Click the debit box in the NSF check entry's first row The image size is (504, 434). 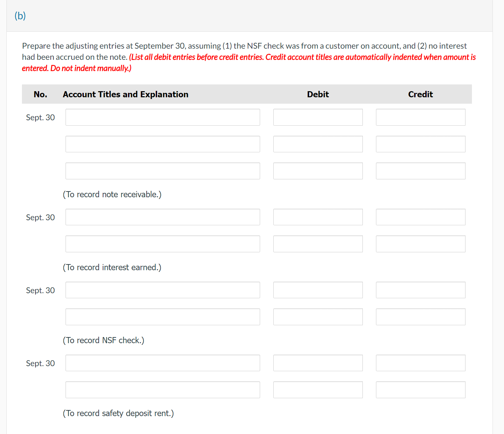coord(318,290)
